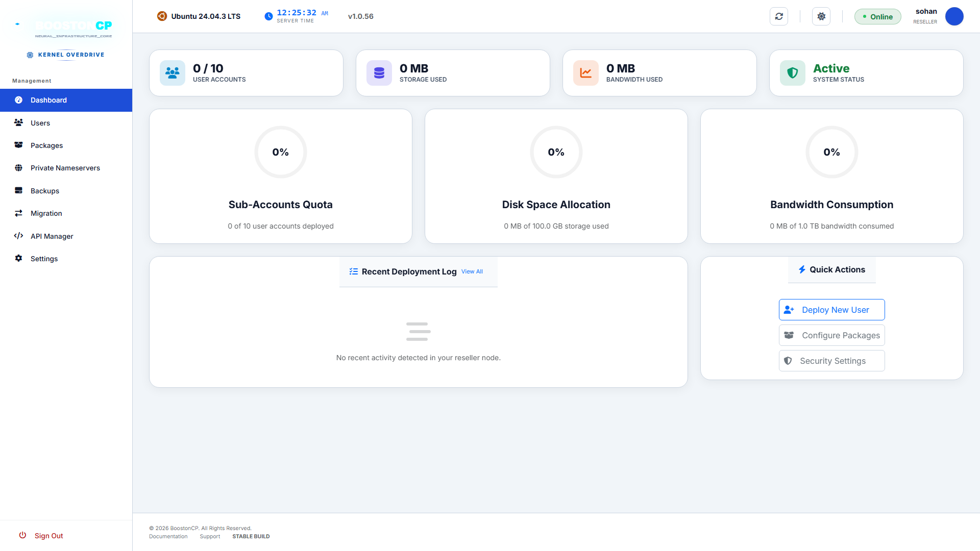
Task: Click the Bandwidth Used chart icon
Action: click(586, 73)
